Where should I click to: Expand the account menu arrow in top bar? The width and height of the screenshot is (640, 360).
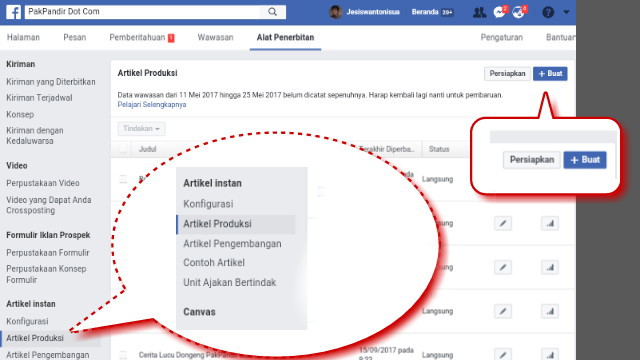click(x=566, y=12)
